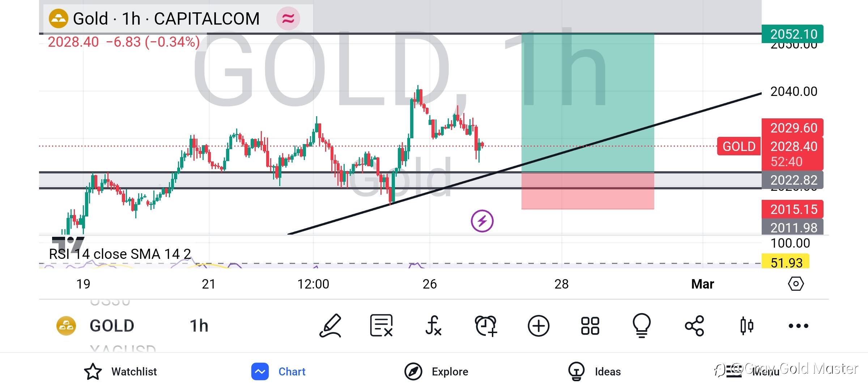Screen dimensions: 868x391
Task: Tap the pink approximate-equals badge by title
Action: tap(288, 18)
